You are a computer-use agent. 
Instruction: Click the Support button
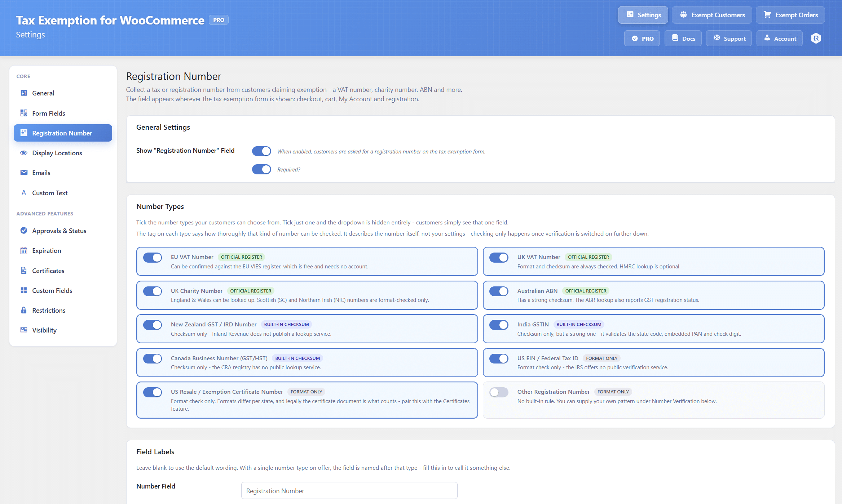click(729, 38)
